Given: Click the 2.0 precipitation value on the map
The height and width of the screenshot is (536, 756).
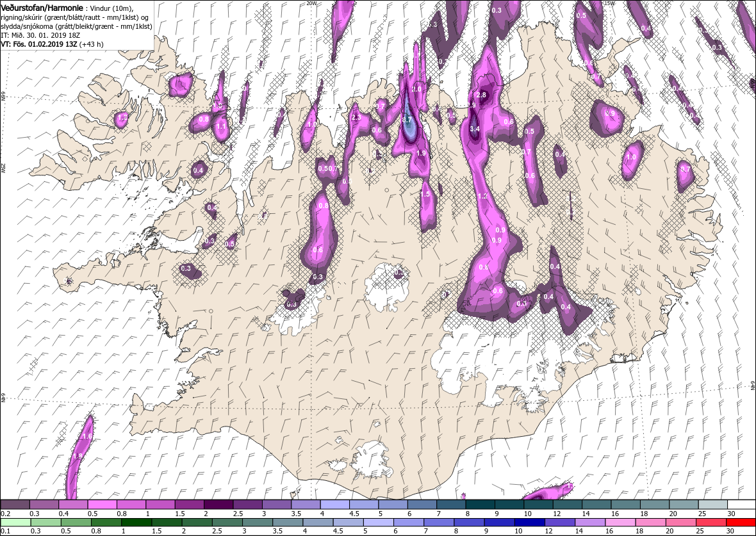Looking at the screenshot, I should coord(416,89).
